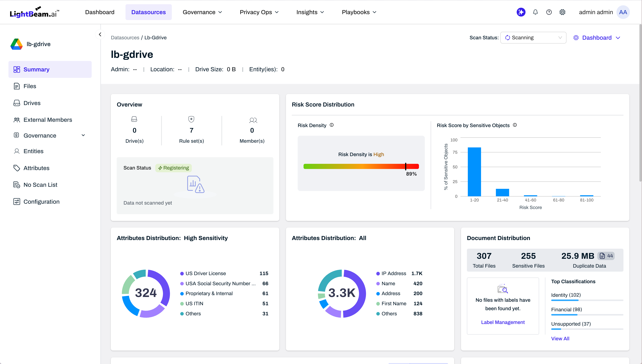This screenshot has height=364, width=642.
Task: Expand the Governance sidebar section chevron
Action: click(83, 135)
